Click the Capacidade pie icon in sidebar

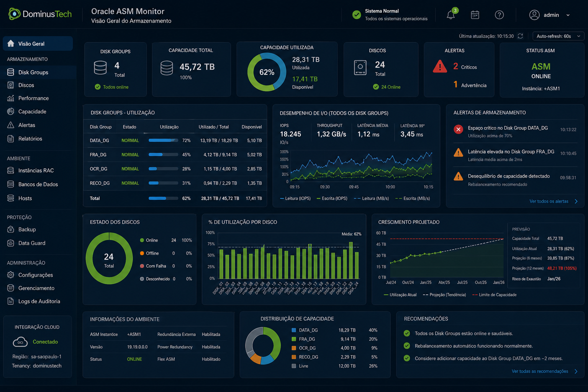11,111
